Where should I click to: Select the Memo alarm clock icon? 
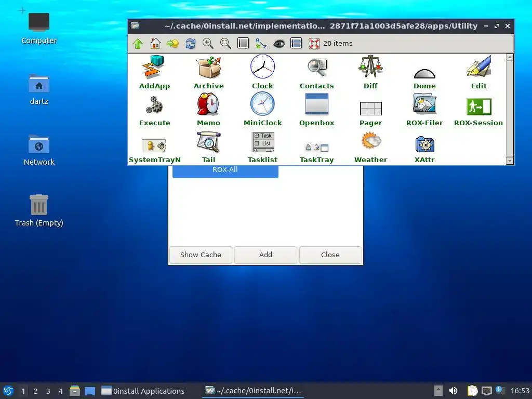coord(208,104)
